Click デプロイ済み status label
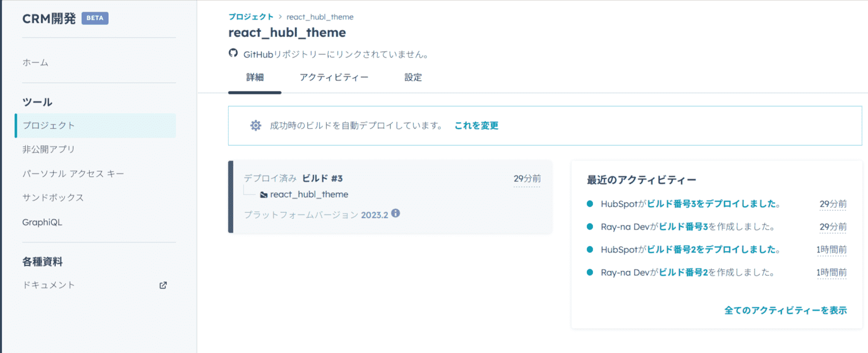 pos(270,178)
